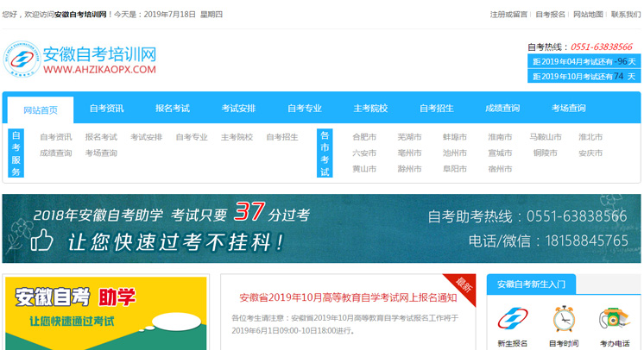The image size is (644, 350).
Task: Select 合肥市 from the city list
Action: coord(364,137)
